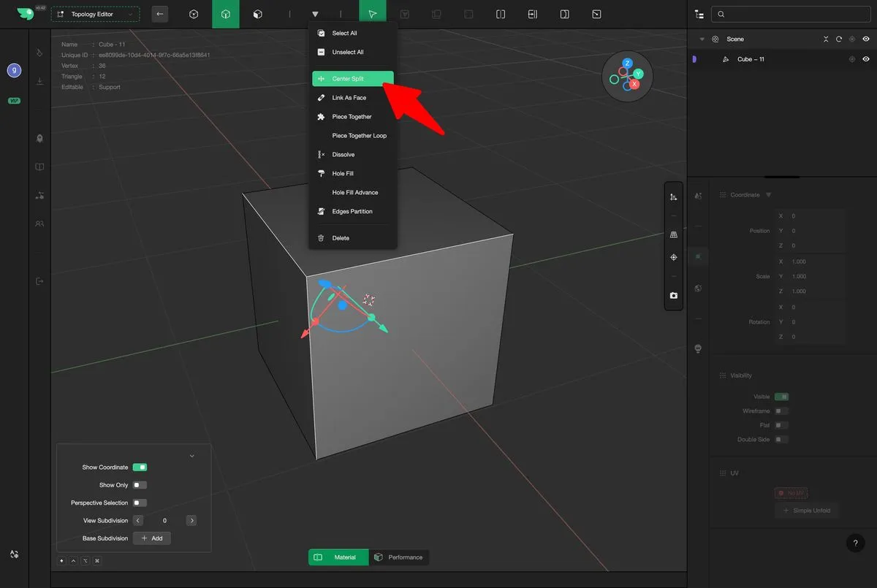Toggle the Show Coordinate switch off
The image size is (877, 588).
(x=140, y=467)
